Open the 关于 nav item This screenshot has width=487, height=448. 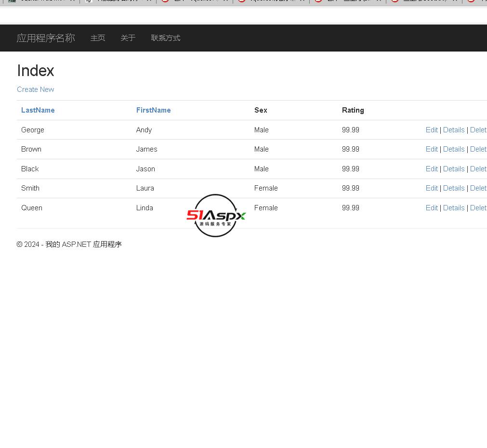pos(128,38)
